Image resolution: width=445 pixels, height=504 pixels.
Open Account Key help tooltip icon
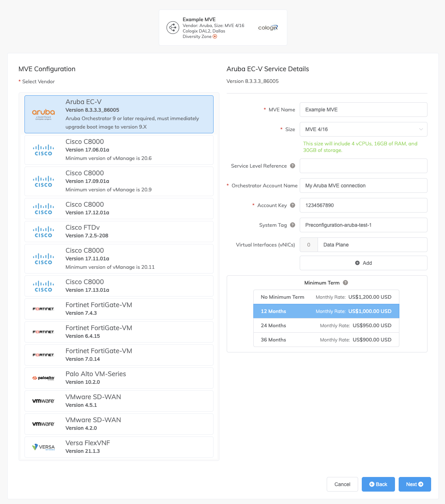[x=292, y=205]
